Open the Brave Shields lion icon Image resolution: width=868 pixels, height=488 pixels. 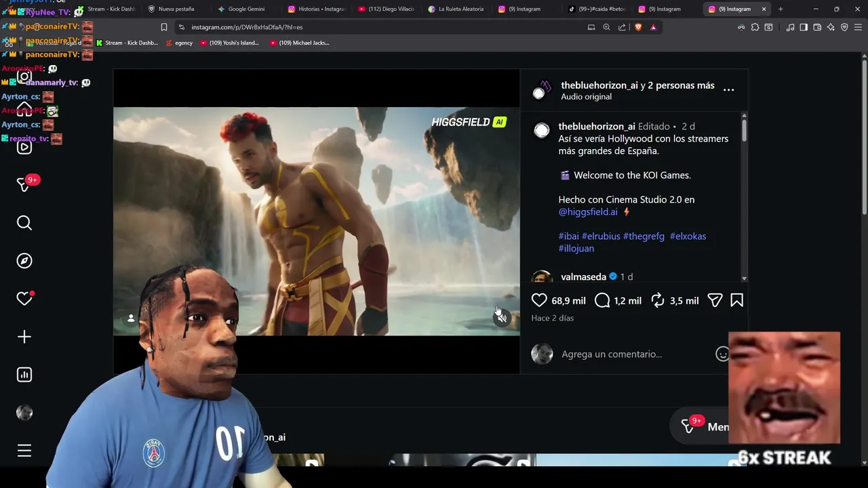click(x=638, y=27)
